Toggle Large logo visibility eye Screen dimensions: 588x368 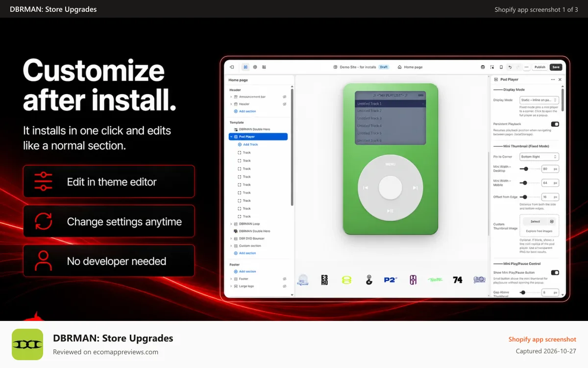coord(284,286)
